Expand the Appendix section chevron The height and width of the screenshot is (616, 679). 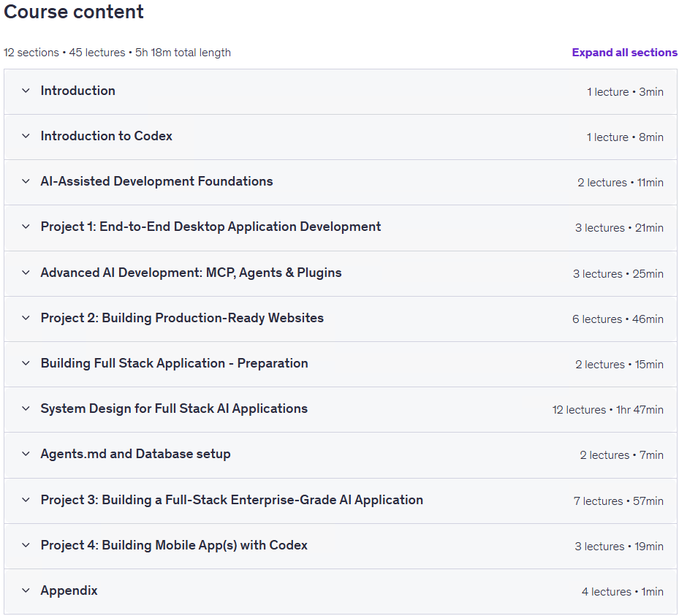click(26, 590)
